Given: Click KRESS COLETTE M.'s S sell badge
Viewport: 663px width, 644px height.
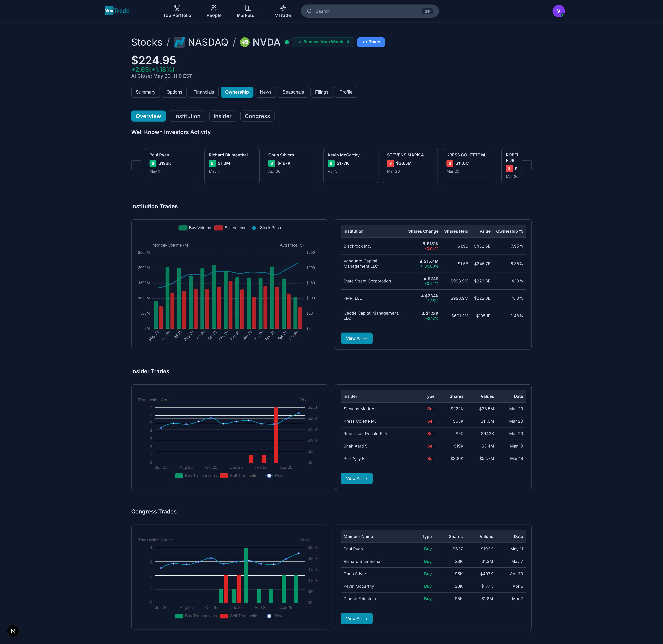Looking at the screenshot, I should (450, 163).
